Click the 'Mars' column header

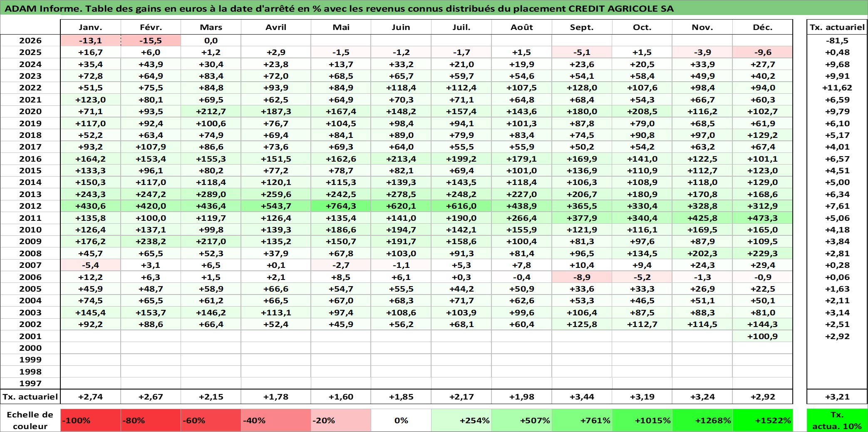pos(211,27)
